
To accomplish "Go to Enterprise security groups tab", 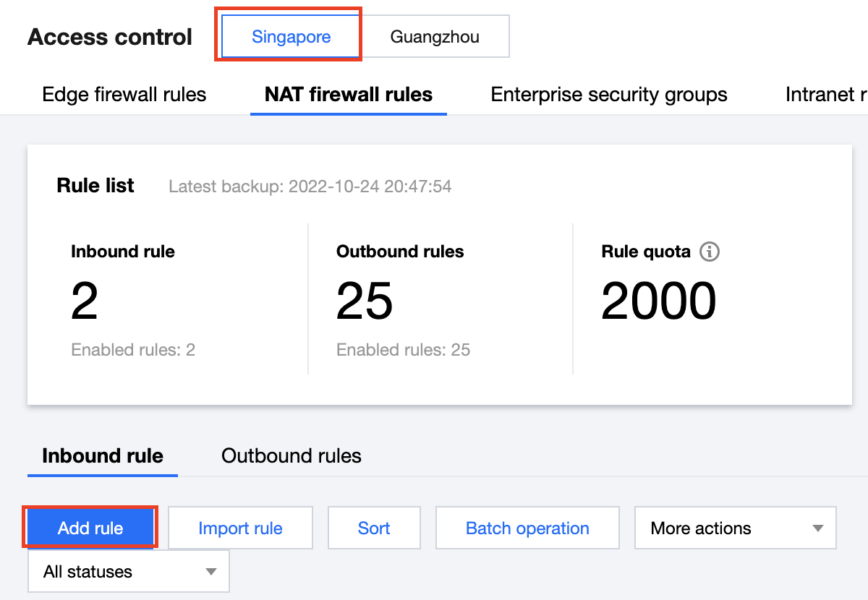I will pyautogui.click(x=609, y=95).
